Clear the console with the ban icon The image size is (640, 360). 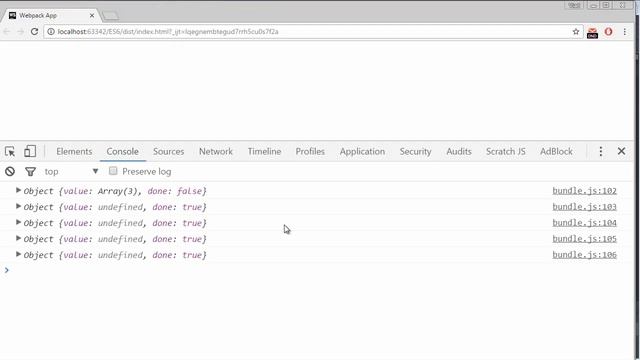point(10,171)
